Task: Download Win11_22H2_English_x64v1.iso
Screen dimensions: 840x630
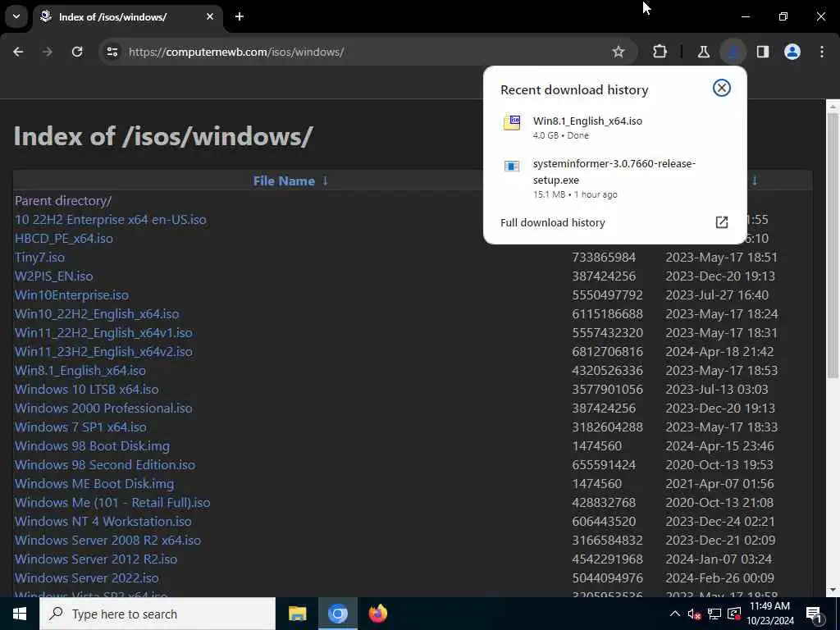Action: pyautogui.click(x=103, y=333)
